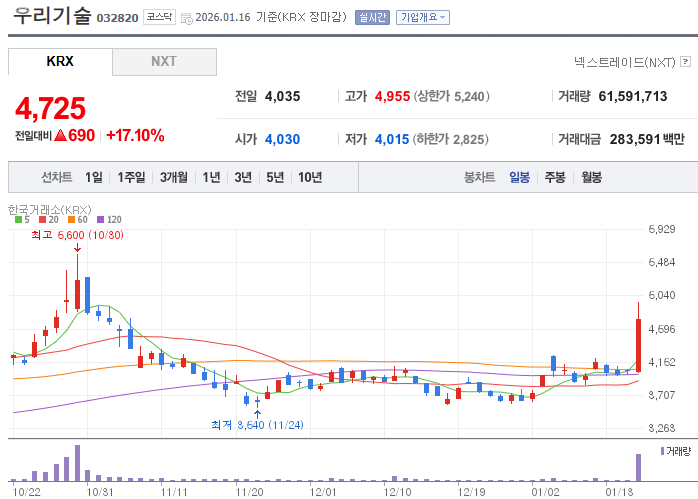The height and width of the screenshot is (499, 698).
Task: Click the calendar icon beside the date
Action: point(187,18)
